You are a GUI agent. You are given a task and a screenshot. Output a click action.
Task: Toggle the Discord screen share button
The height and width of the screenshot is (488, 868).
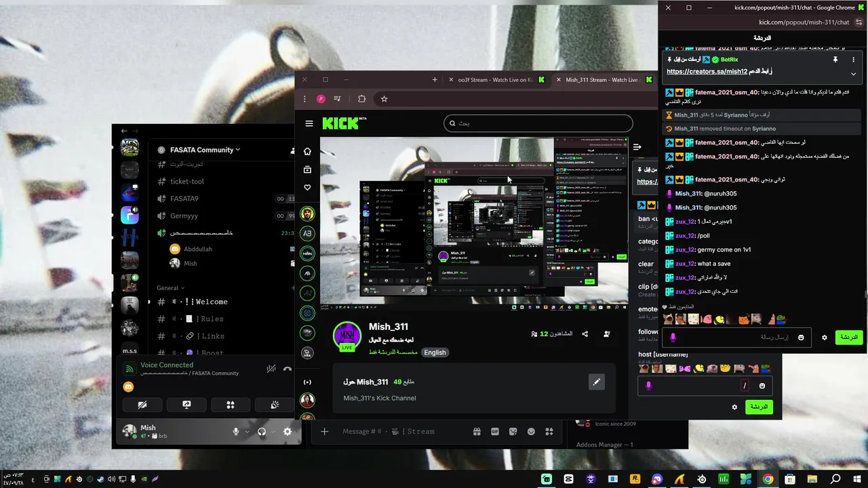pyautogui.click(x=186, y=405)
